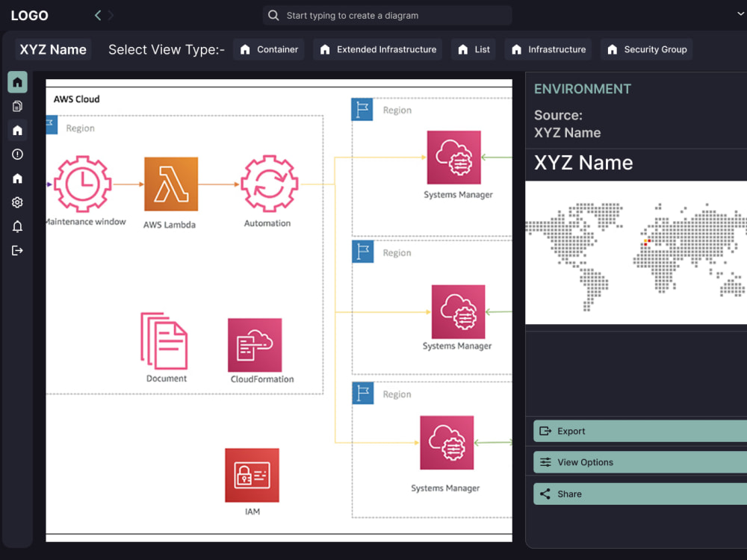Click the alert exclamation icon in sidebar
The width and height of the screenshot is (747, 560).
pos(17,155)
